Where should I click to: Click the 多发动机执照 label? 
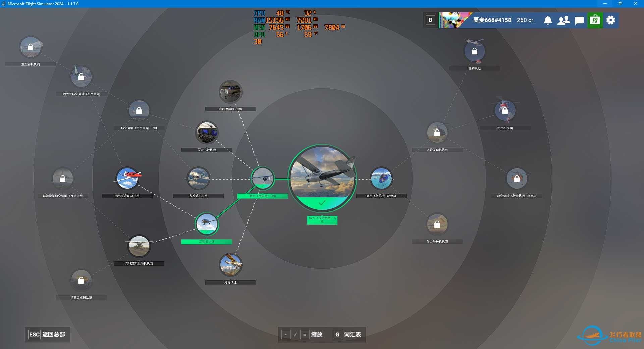[x=198, y=196]
